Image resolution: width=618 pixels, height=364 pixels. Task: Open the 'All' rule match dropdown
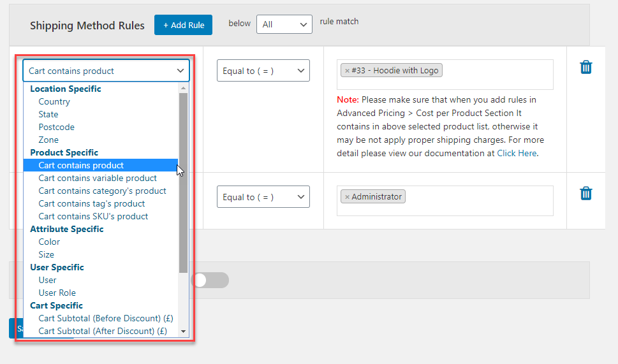(284, 24)
